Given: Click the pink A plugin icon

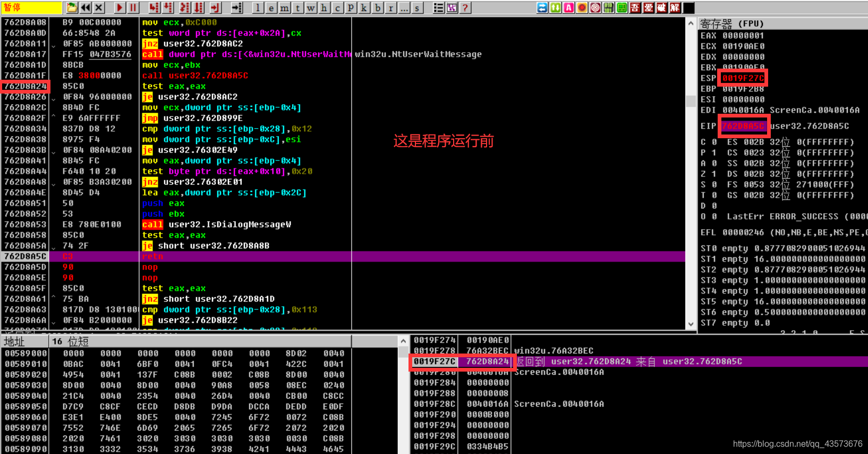Looking at the screenshot, I should pyautogui.click(x=568, y=7).
